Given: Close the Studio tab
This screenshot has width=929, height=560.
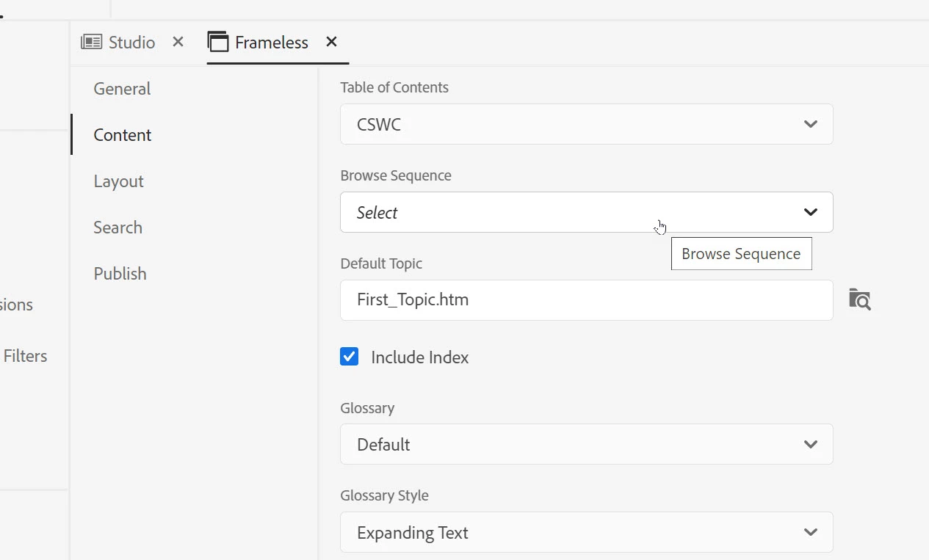Looking at the screenshot, I should coord(178,42).
